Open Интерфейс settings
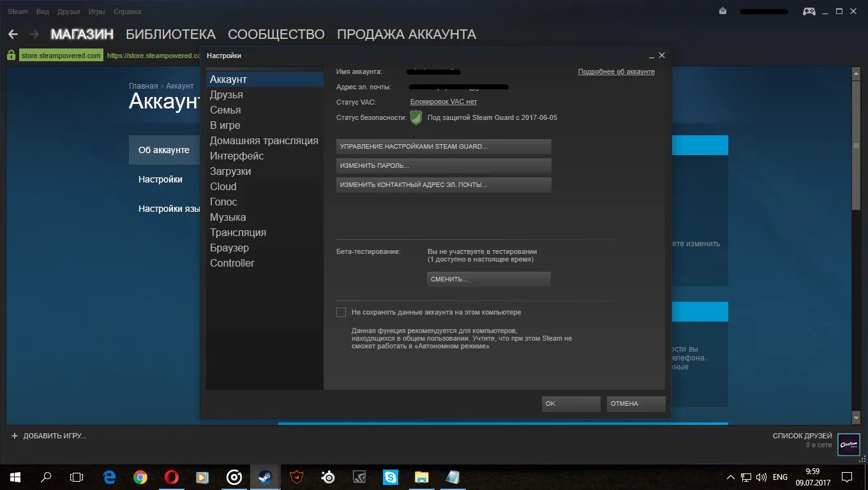Viewport: 868px width, 490px height. point(265,156)
